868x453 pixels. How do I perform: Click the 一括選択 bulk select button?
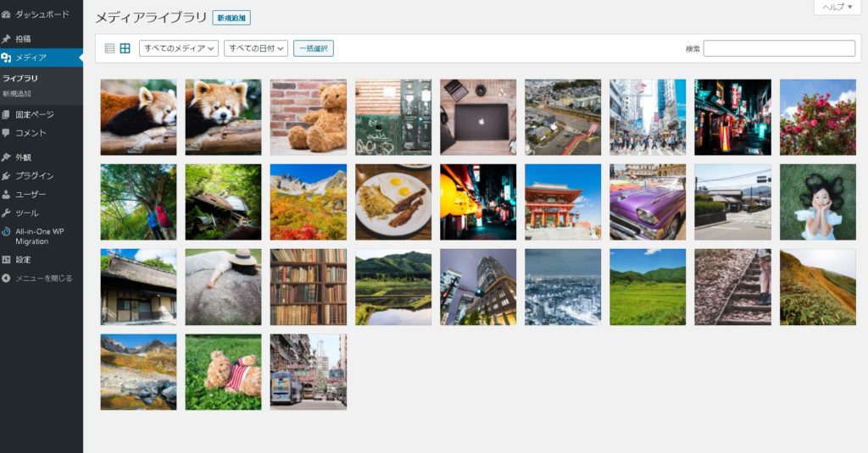click(314, 48)
